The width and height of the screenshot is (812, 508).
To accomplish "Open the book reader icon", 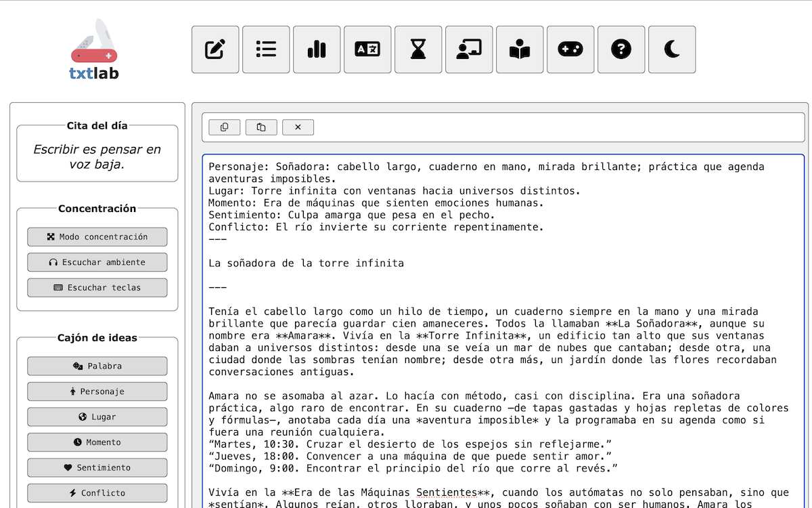I will coord(520,49).
